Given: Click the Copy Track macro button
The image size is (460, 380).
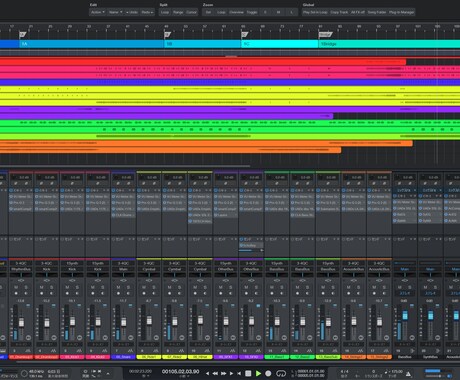Looking at the screenshot, I should click(x=339, y=12).
